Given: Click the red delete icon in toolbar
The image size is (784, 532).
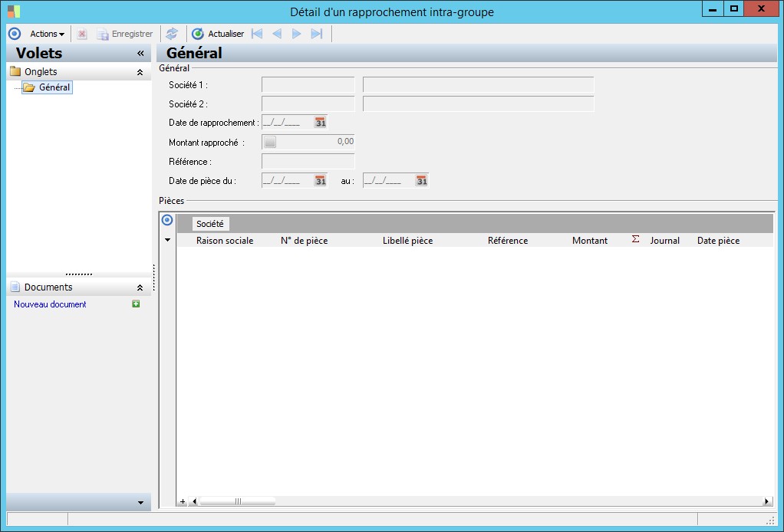Looking at the screenshot, I should point(82,34).
